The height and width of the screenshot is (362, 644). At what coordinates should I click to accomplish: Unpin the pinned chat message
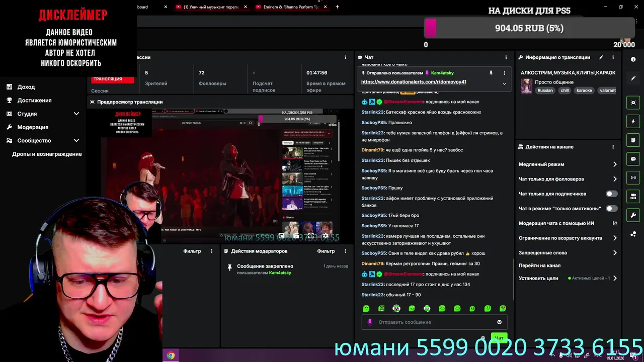pyautogui.click(x=491, y=73)
